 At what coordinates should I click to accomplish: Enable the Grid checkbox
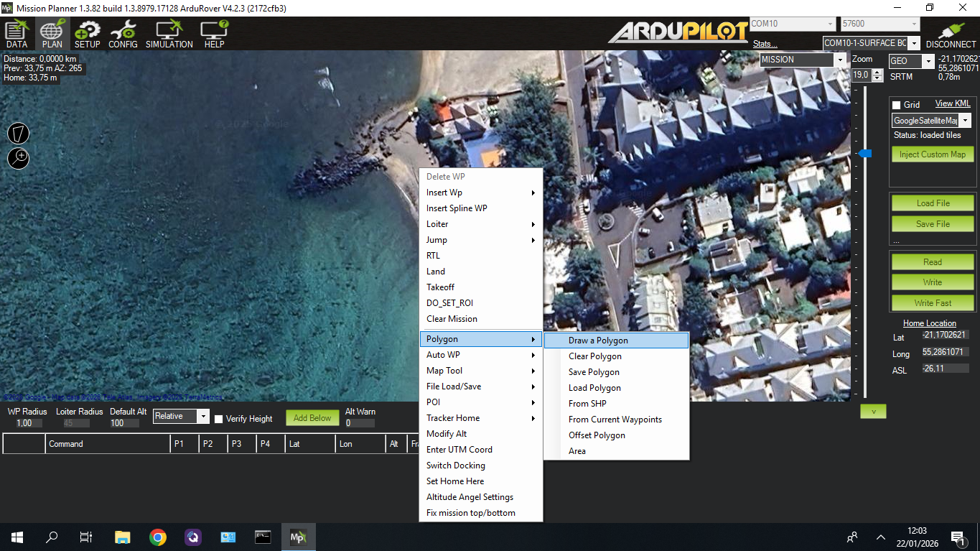(x=896, y=105)
